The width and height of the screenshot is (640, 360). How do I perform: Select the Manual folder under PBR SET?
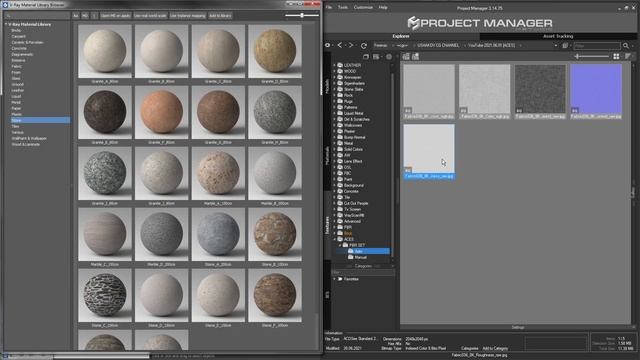click(360, 257)
